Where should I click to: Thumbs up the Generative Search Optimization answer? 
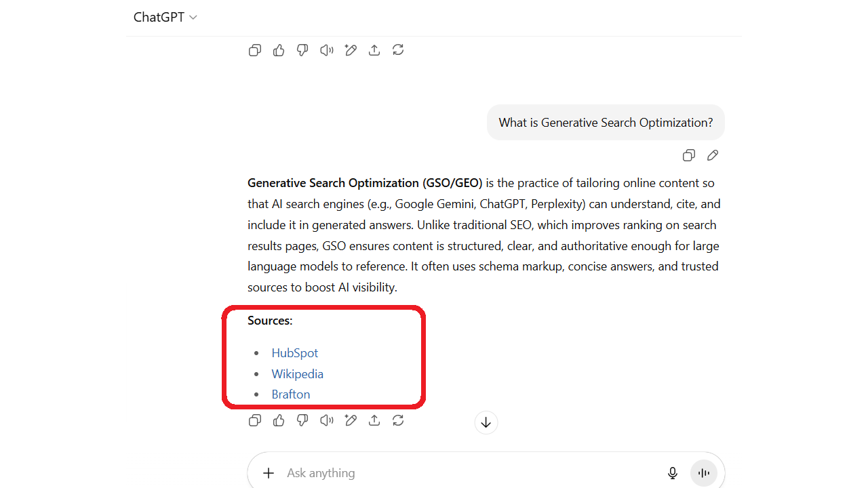pyautogui.click(x=279, y=421)
